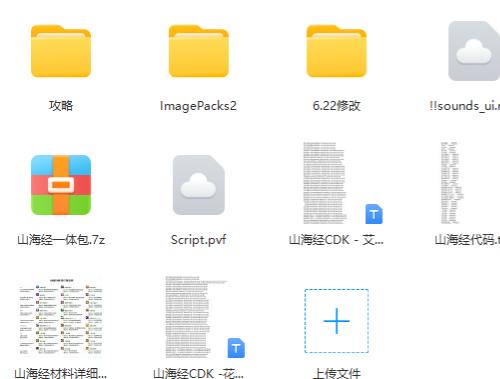Select the Script.pvf cloud file icon
The width and height of the screenshot is (500, 379).
click(199, 185)
